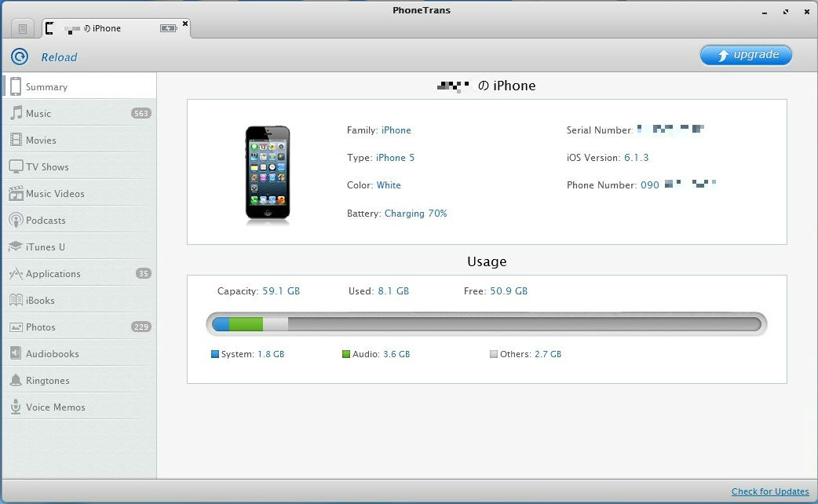Click the Check for Updates link
This screenshot has height=504, width=818.
tap(769, 491)
